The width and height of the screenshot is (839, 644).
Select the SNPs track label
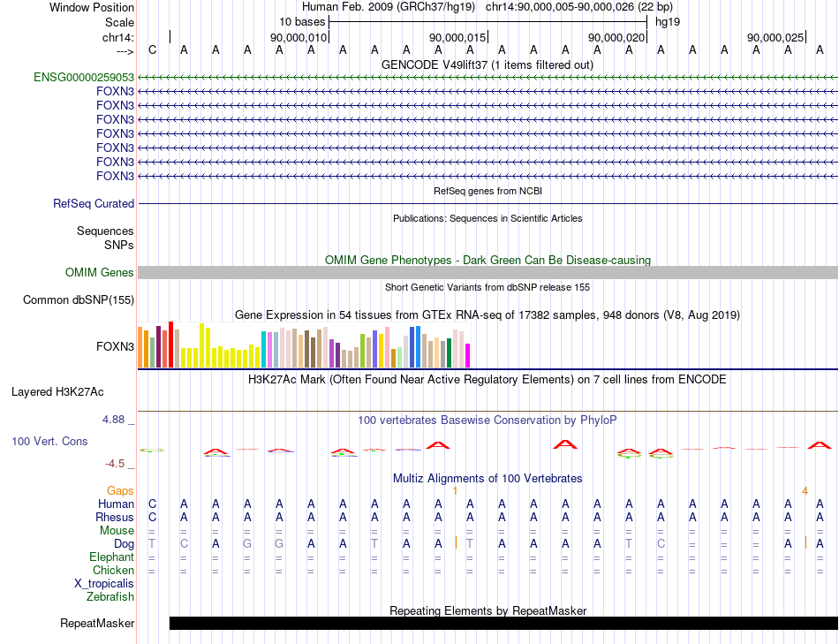(x=119, y=246)
